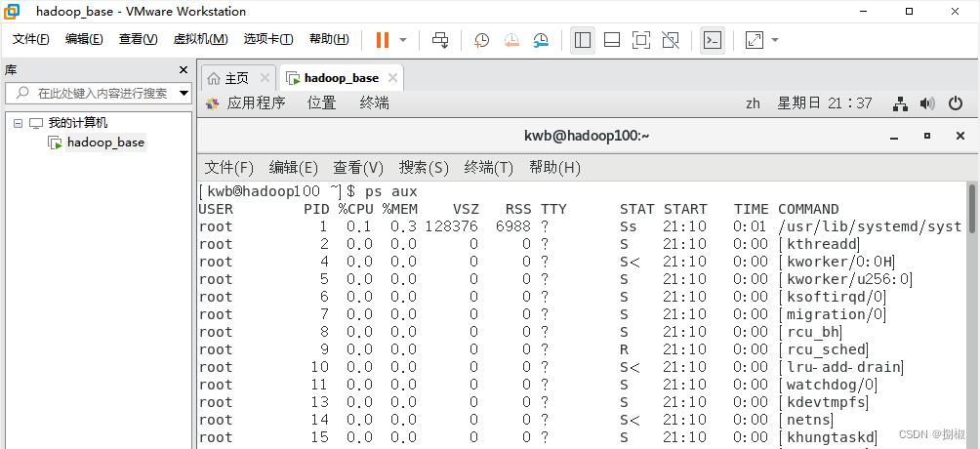The height and width of the screenshot is (449, 980).
Task: Click the send Ctrl+Alt+Del icon
Action: [440, 40]
